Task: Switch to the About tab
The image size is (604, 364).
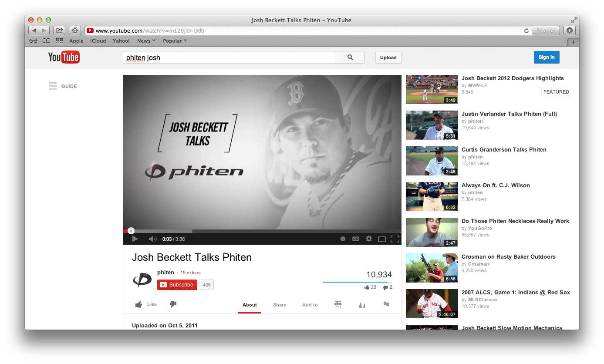Action: [250, 305]
